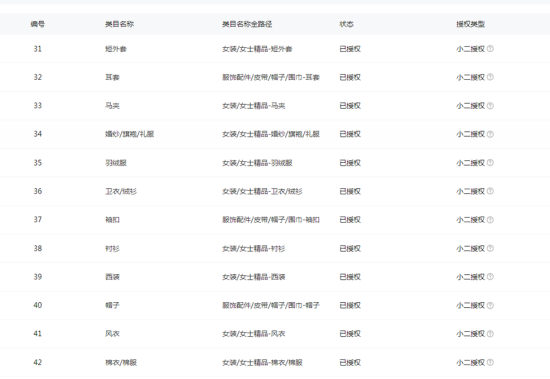Image resolution: width=550 pixels, height=379 pixels.
Task: Click the category name 西装
Action: point(112,277)
